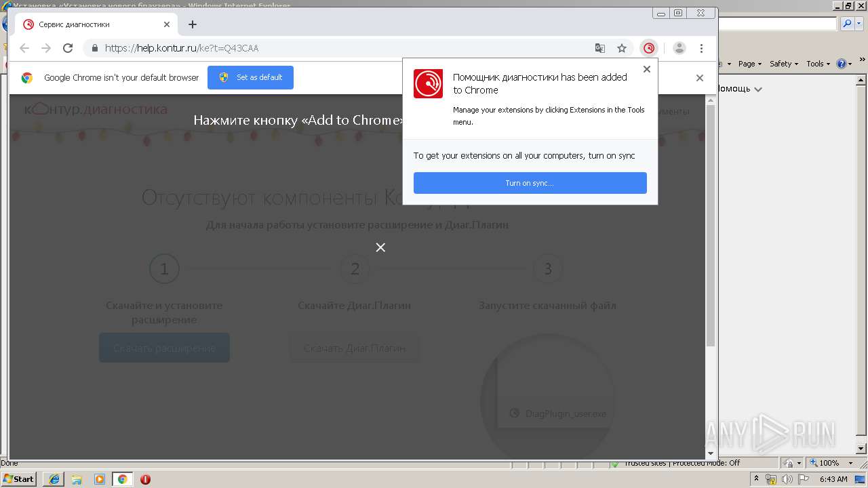The width and height of the screenshot is (868, 488).
Task: Click the Internet Explorer search box
Action: click(x=778, y=23)
